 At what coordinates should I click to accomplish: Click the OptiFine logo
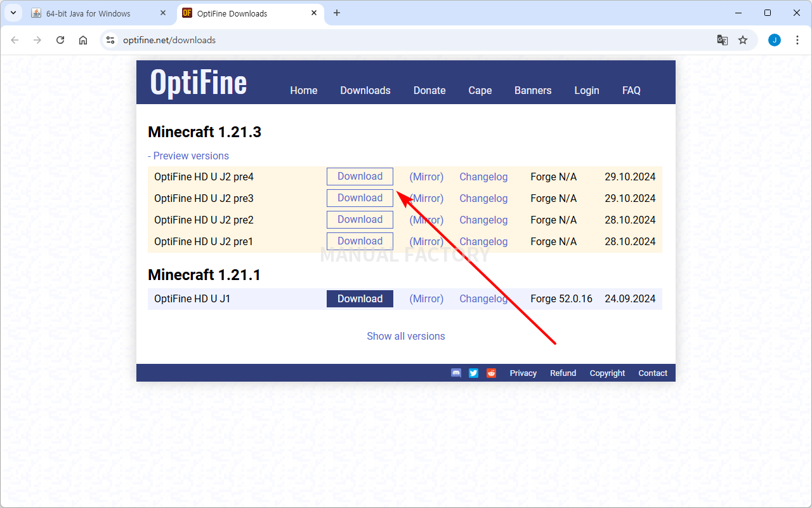tap(199, 83)
